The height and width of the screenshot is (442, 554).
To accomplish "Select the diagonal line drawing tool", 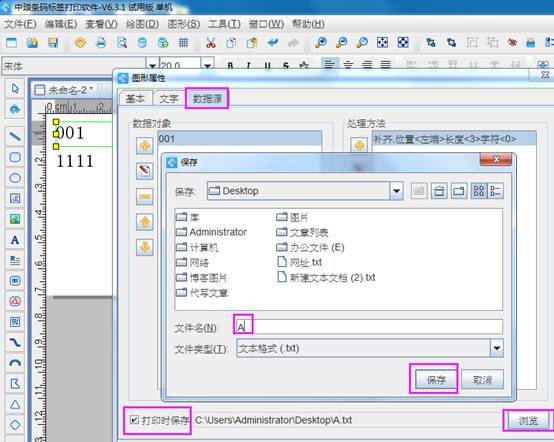I will click(15, 136).
